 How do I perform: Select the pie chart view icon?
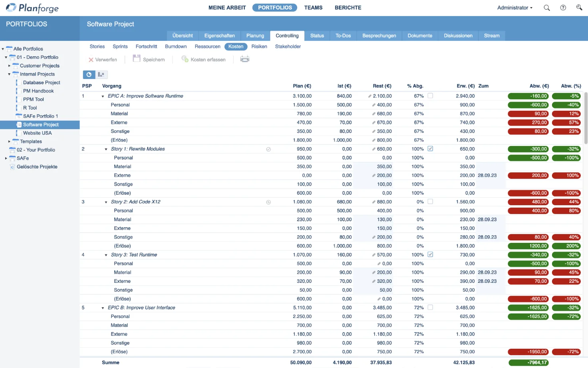89,74
